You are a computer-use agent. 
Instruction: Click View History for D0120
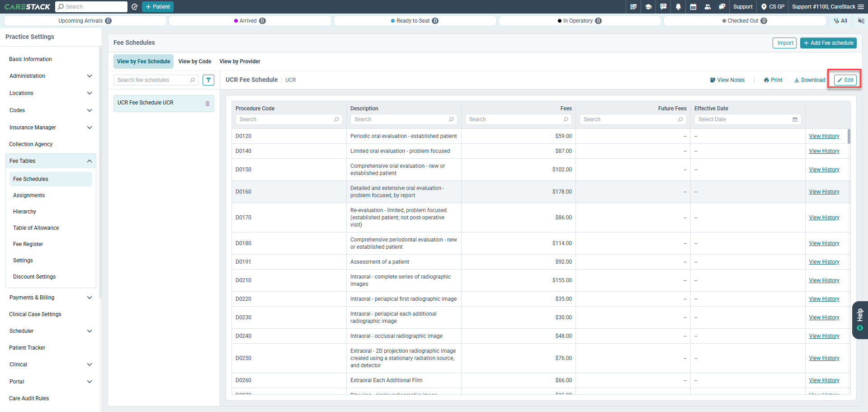(824, 136)
